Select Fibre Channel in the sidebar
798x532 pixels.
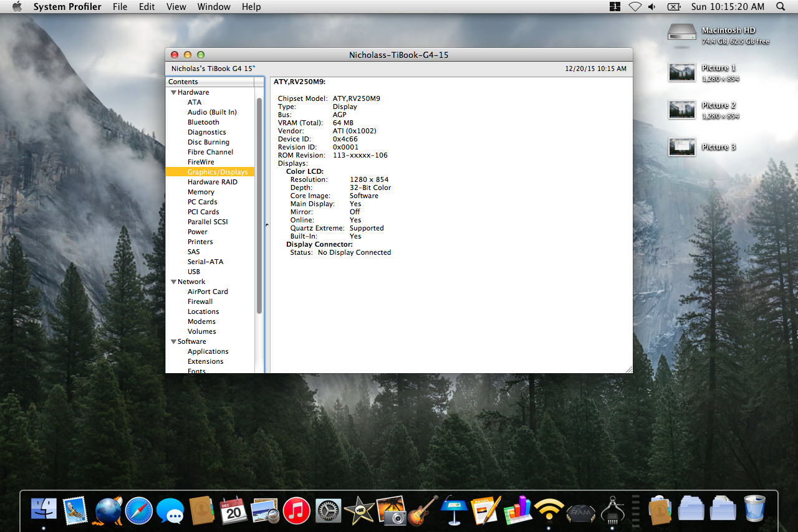[210, 152]
